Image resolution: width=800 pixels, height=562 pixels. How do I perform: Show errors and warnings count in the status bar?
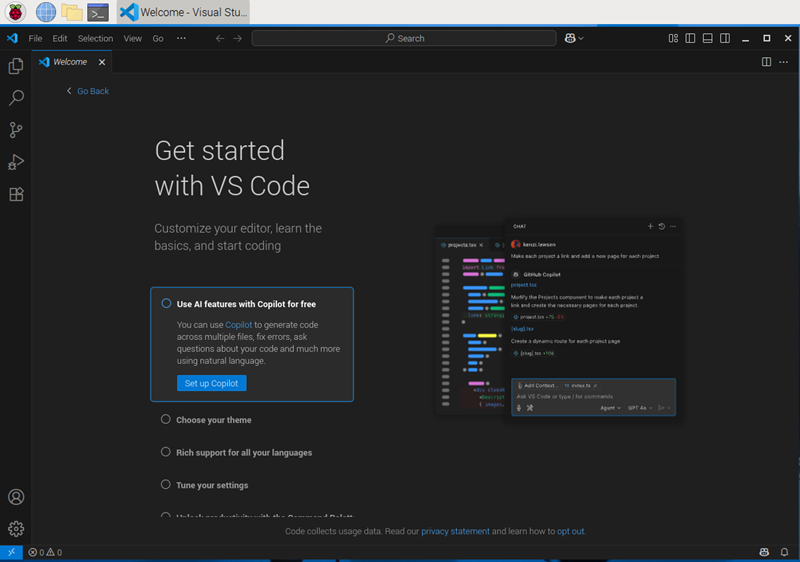45,552
